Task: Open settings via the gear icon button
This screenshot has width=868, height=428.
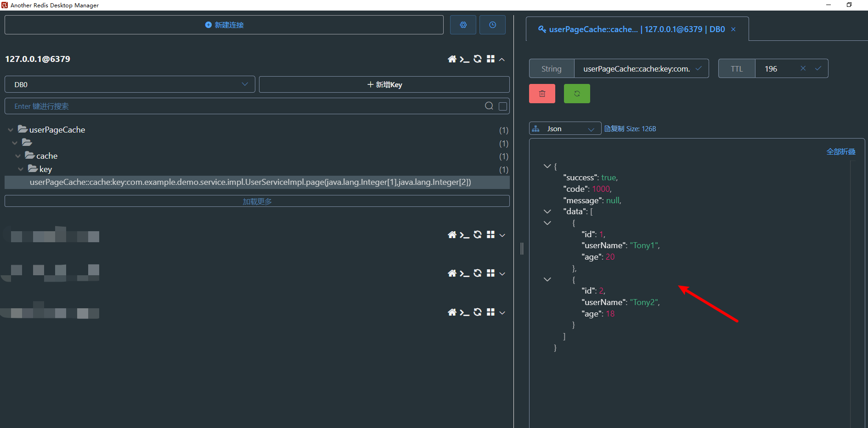Action: click(x=463, y=25)
